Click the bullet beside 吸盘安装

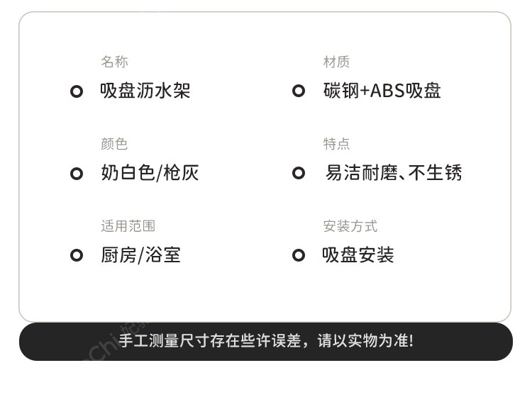(299, 255)
